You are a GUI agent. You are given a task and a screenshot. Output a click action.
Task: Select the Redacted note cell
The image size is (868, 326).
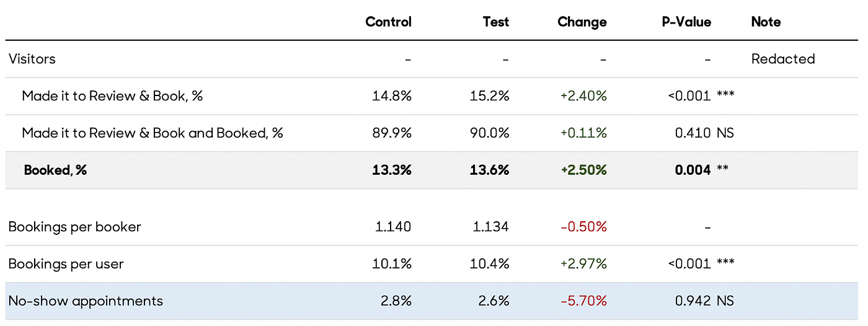(782, 59)
